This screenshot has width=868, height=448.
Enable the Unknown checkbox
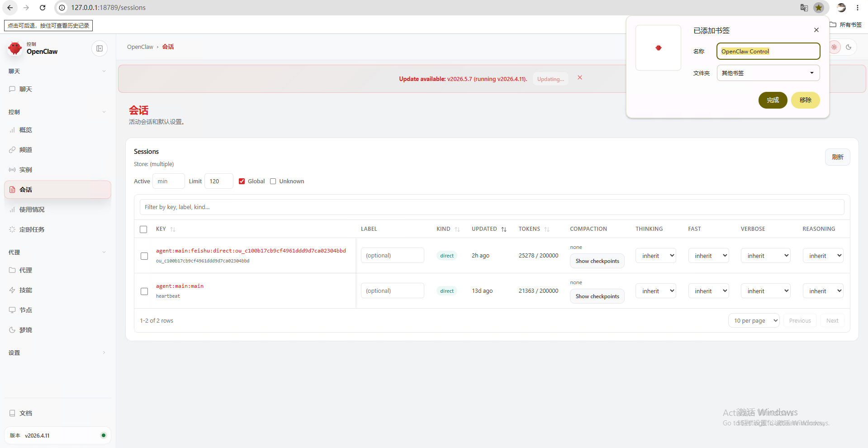click(273, 181)
